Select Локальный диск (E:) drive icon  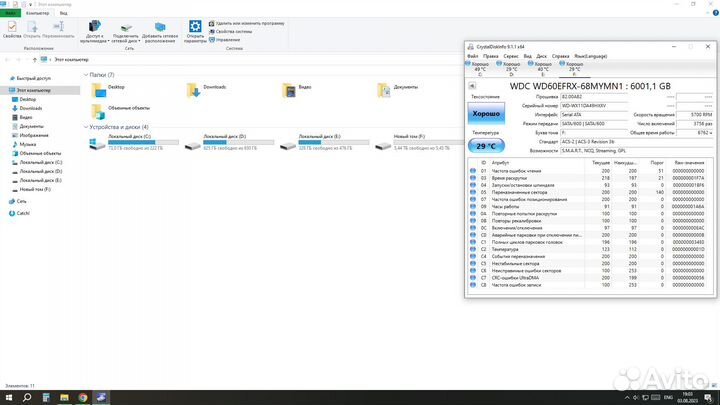(287, 146)
